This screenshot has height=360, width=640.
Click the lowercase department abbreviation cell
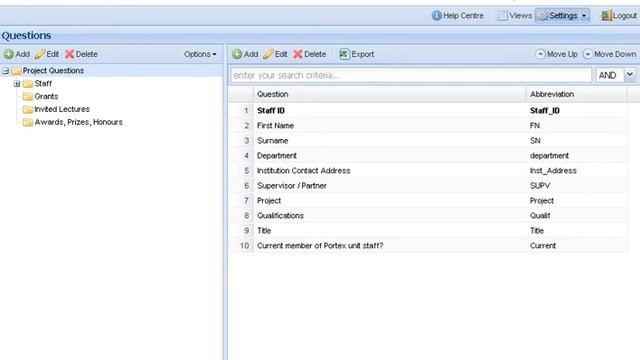coord(576,156)
